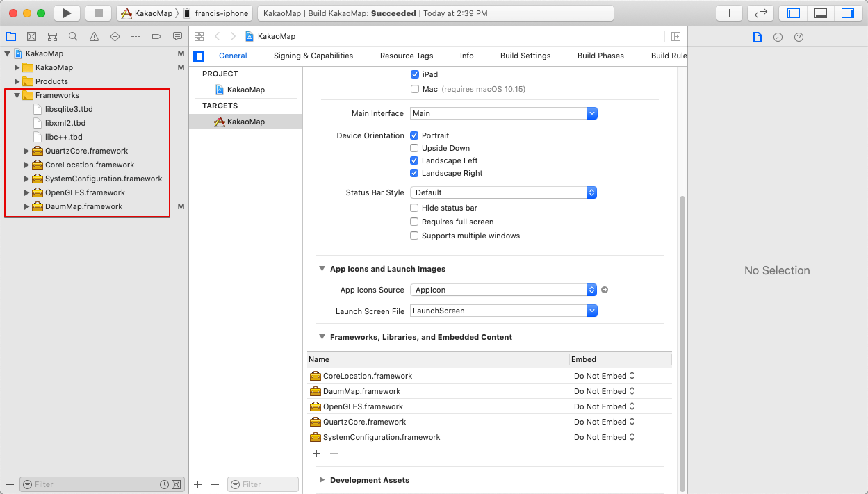Open the Status Bar Style dropdown
This screenshot has height=494, width=868.
[x=504, y=192]
